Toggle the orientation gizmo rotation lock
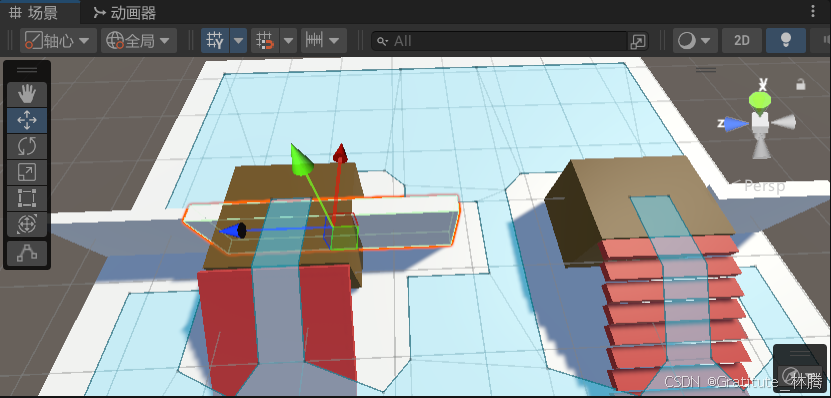831x398 pixels. [x=800, y=84]
